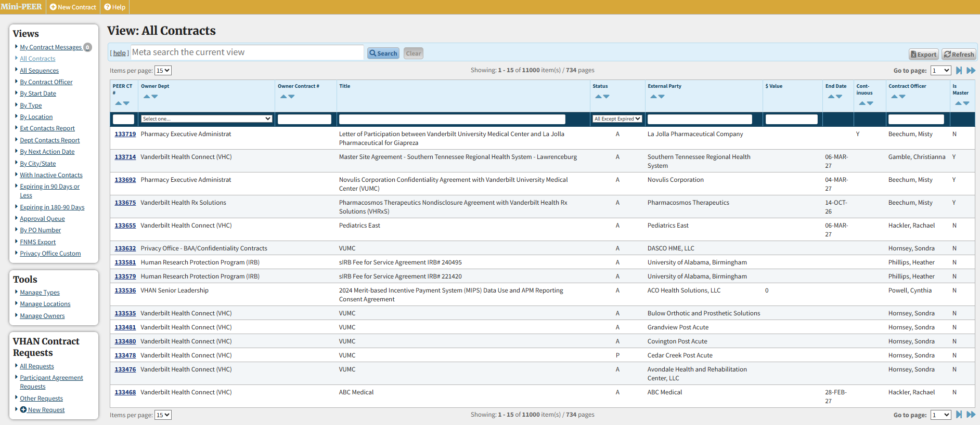Click the PEER CT # filter input
This screenshot has height=425, width=980.
pyautogui.click(x=124, y=119)
